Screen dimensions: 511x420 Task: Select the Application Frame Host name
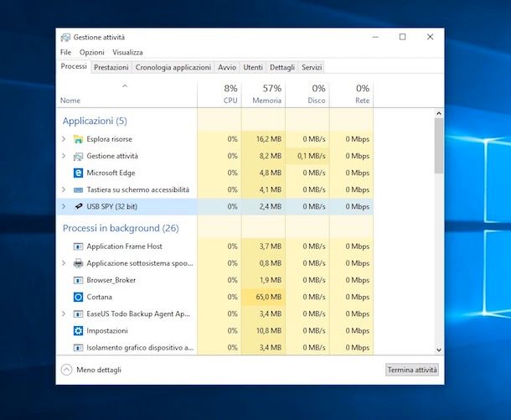[x=124, y=246]
